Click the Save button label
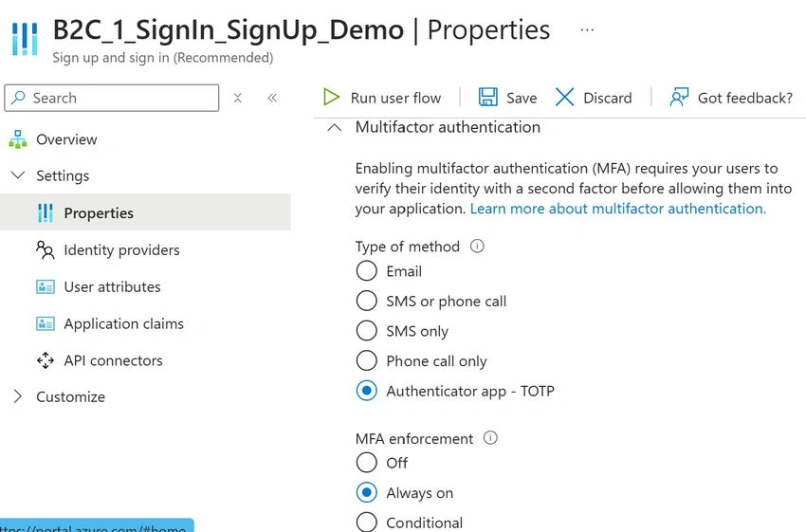The image size is (806, 532). coord(522,98)
